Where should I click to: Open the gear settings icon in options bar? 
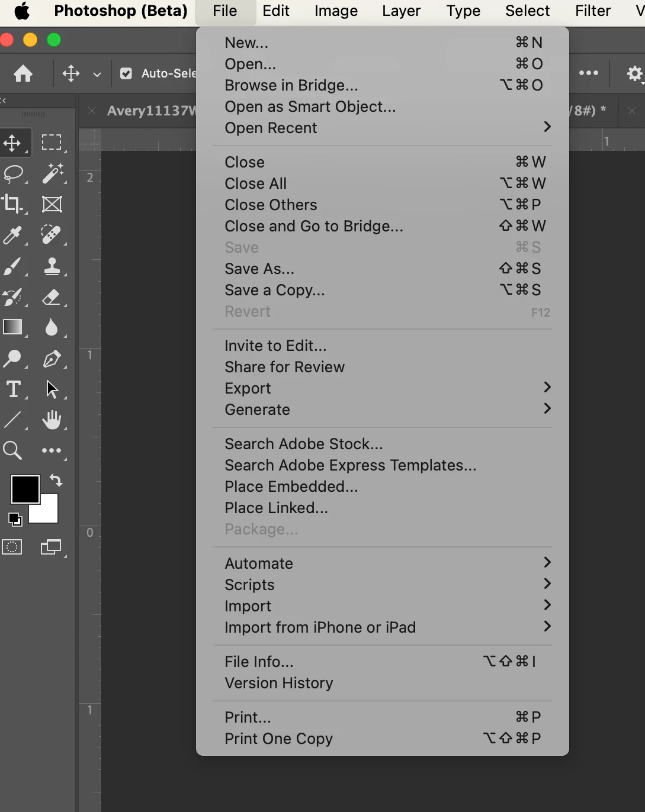click(x=634, y=73)
